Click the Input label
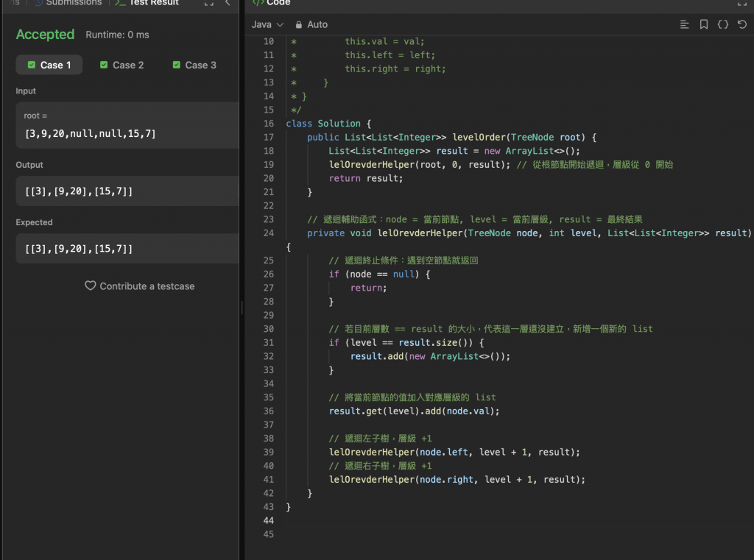This screenshot has height=560, width=754. [26, 91]
